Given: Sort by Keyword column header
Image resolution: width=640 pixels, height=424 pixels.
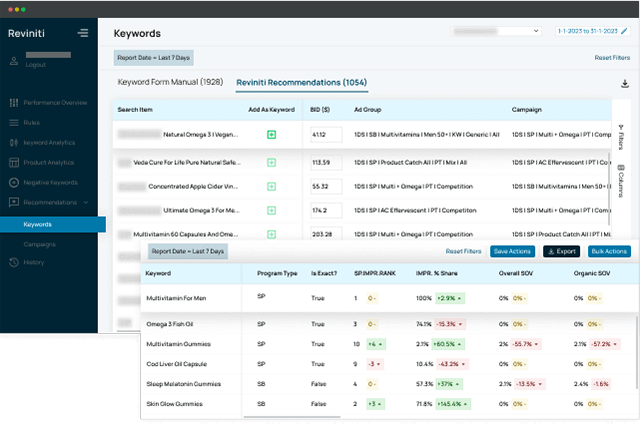Looking at the screenshot, I should 158,273.
